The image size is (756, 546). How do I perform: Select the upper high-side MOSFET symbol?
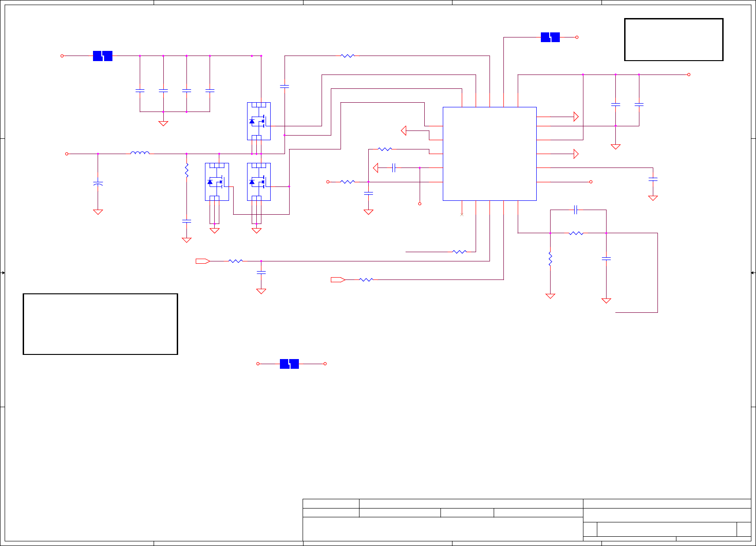point(259,121)
